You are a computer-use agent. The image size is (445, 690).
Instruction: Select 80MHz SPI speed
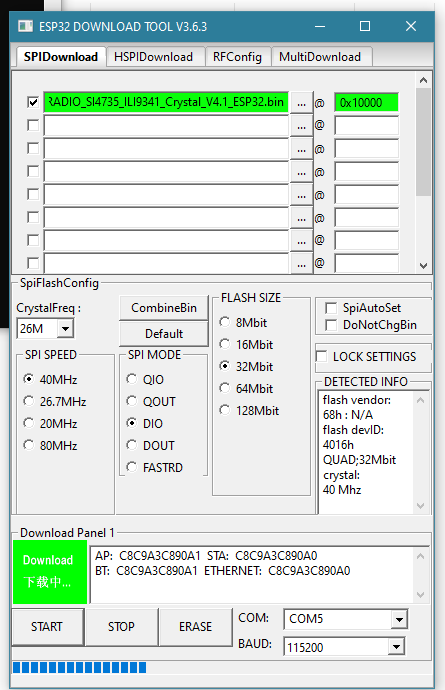click(x=29, y=445)
